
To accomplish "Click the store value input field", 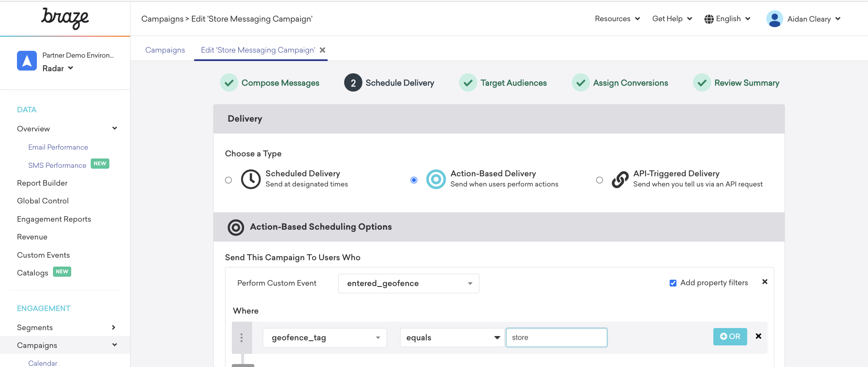I will [556, 338].
